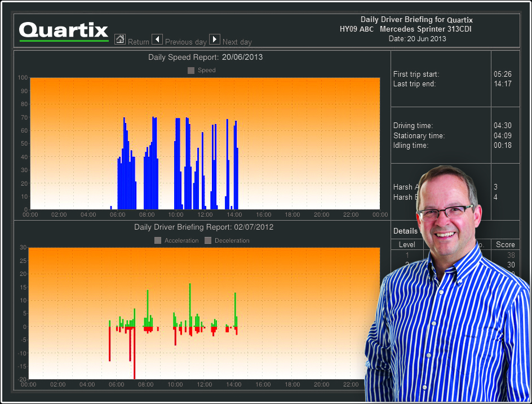The width and height of the screenshot is (532, 404).
Task: Click the First trip start time 05:26
Action: (x=503, y=74)
